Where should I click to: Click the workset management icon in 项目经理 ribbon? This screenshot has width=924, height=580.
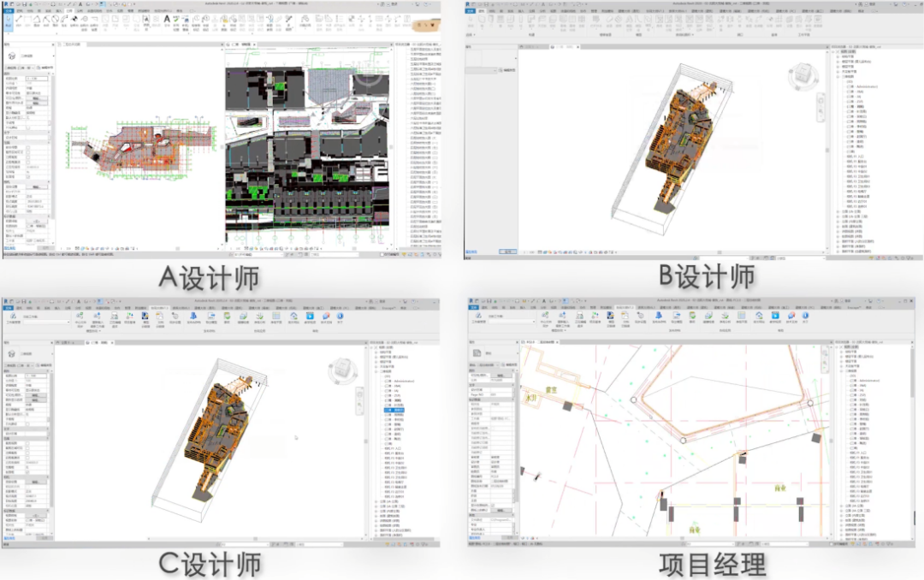click(478, 316)
